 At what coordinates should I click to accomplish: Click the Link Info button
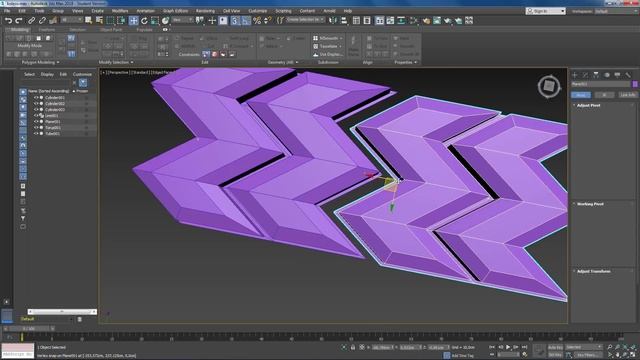627,95
